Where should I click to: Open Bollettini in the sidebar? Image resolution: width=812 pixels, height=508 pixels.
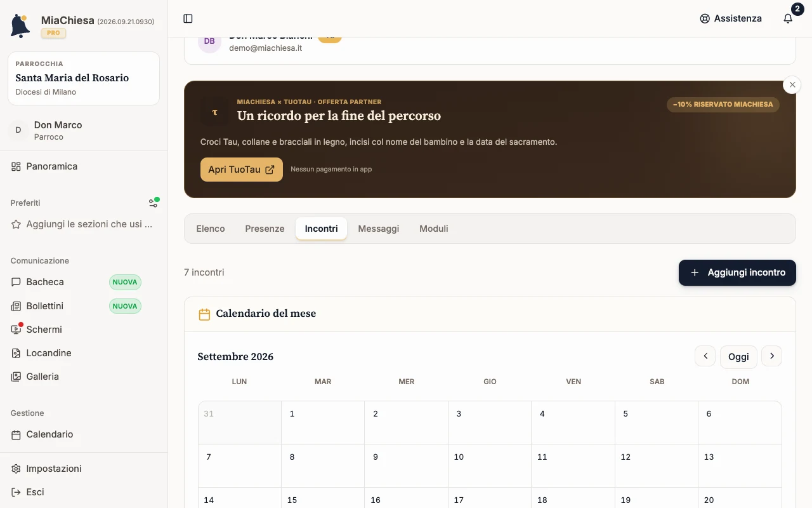point(84,306)
